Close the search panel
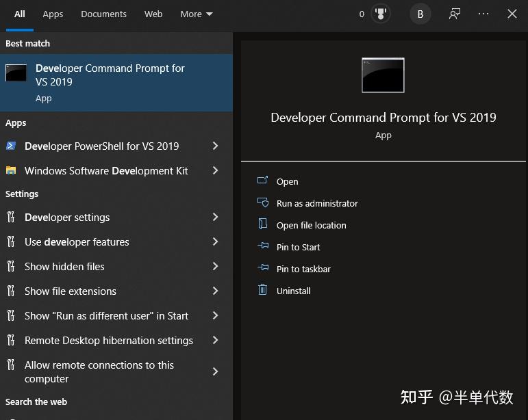Viewport: 528px width, 420px height. point(512,14)
